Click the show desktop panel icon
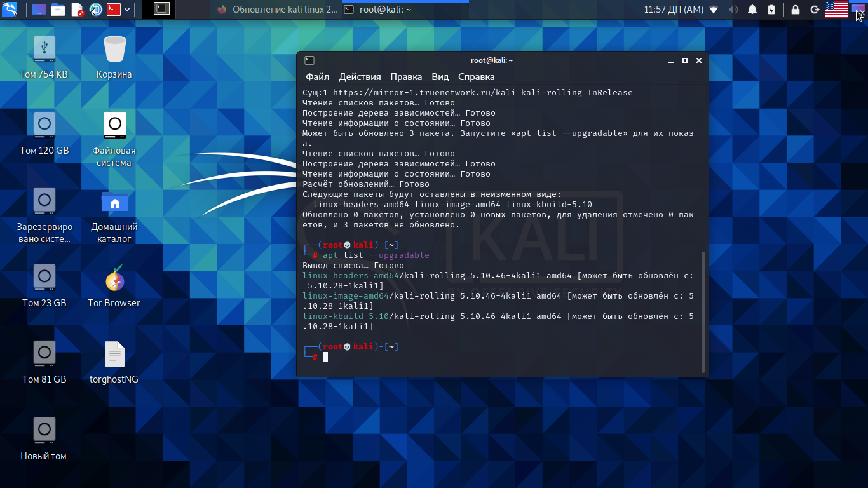 pos(38,10)
